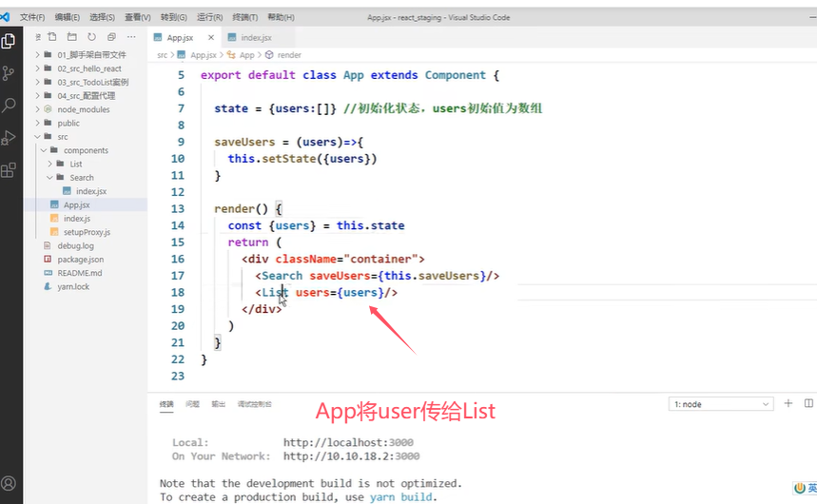Switch to the 问题 panel tab
The image size is (817, 504).
tap(192, 404)
